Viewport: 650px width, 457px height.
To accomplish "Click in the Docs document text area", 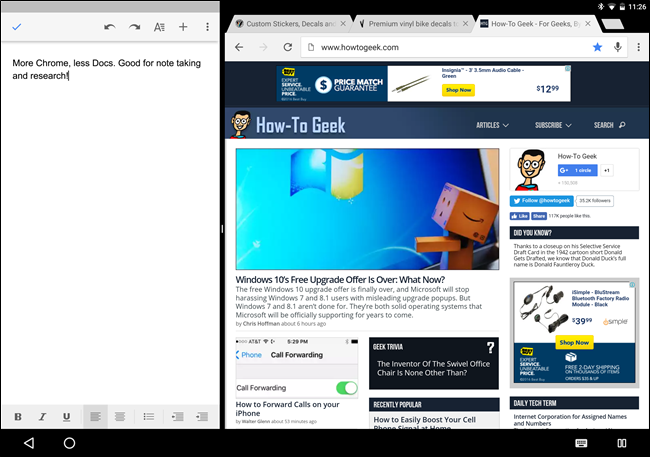I will click(x=110, y=224).
